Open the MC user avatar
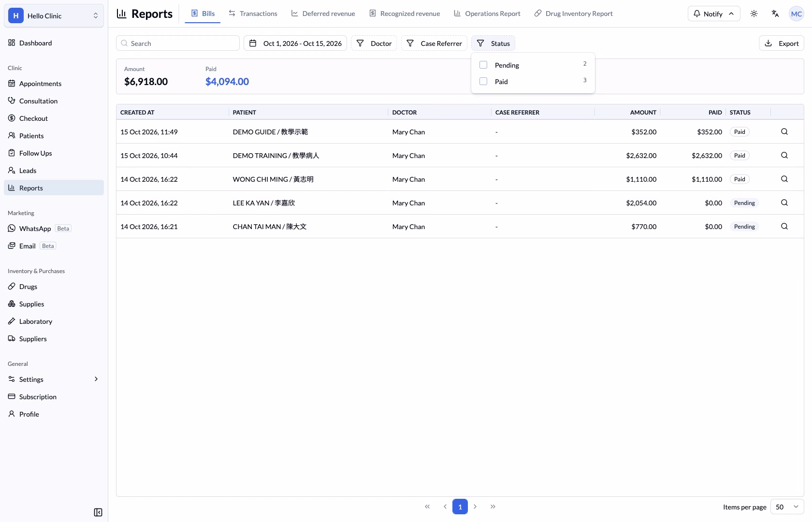 pyautogui.click(x=797, y=14)
